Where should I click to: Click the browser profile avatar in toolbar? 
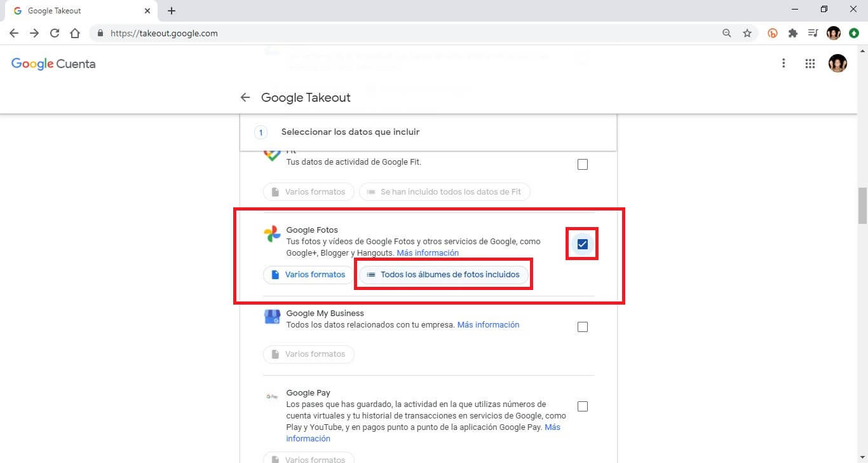[x=834, y=33]
